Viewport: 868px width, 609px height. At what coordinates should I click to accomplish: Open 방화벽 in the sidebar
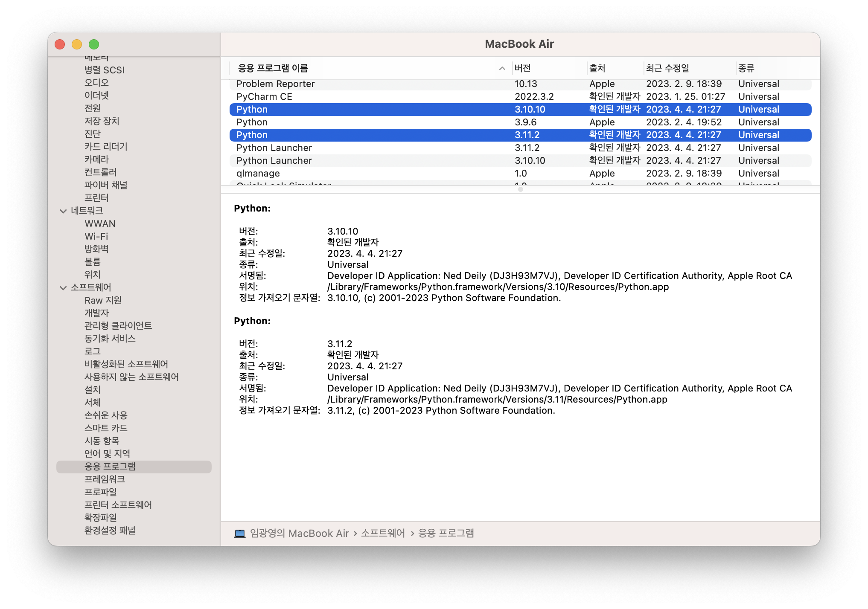96,249
